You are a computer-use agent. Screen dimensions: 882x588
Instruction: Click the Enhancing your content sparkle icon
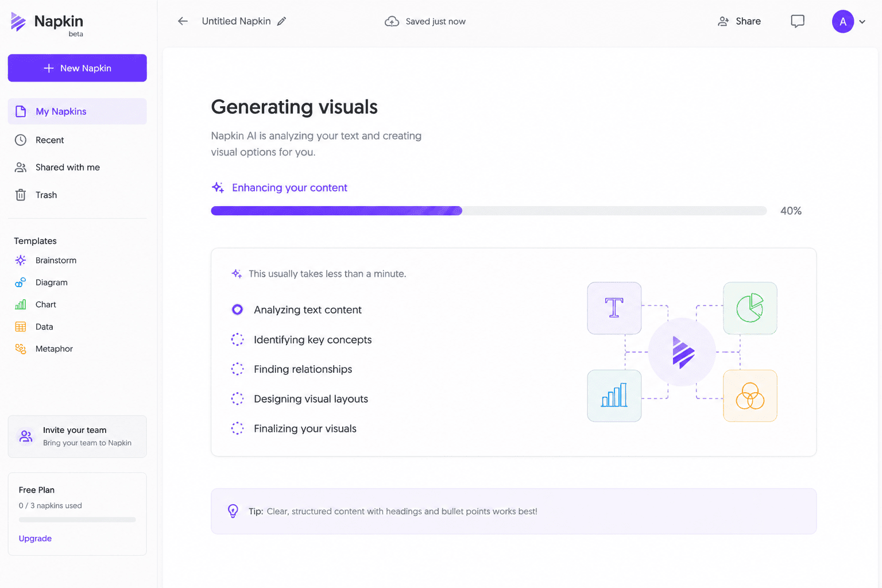coord(218,188)
